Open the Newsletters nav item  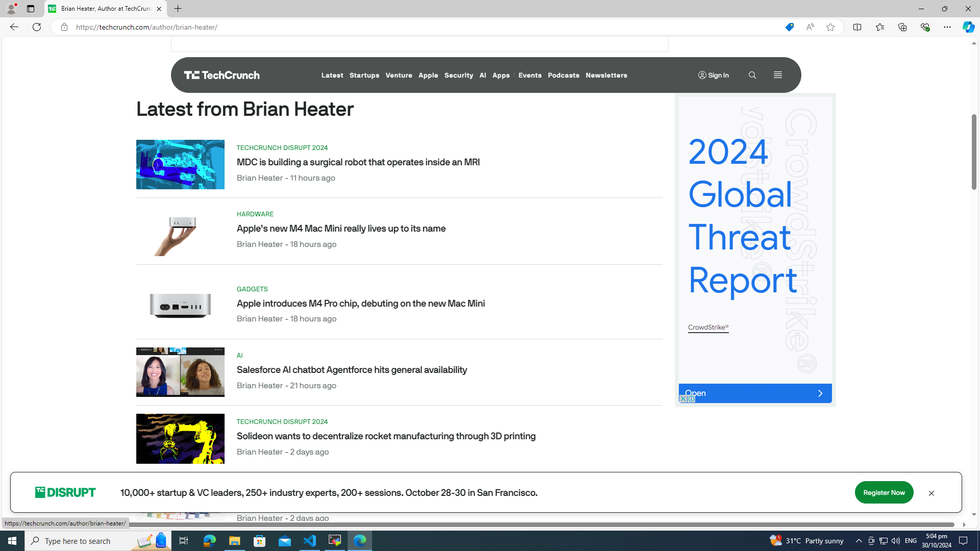point(606,75)
